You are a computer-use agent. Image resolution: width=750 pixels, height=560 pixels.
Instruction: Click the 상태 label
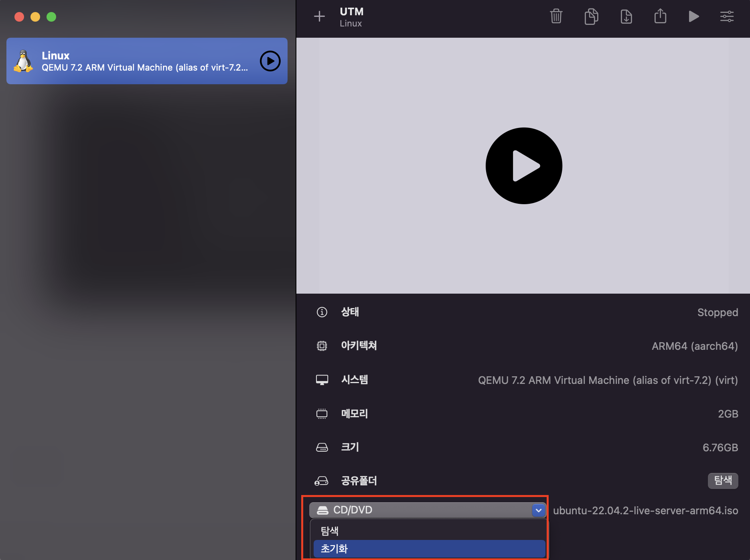point(350,312)
